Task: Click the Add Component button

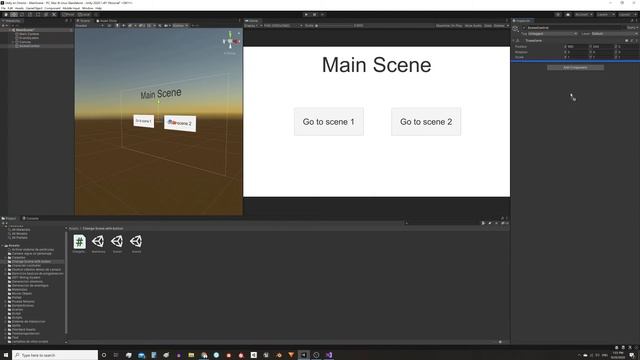Action: coord(576,67)
